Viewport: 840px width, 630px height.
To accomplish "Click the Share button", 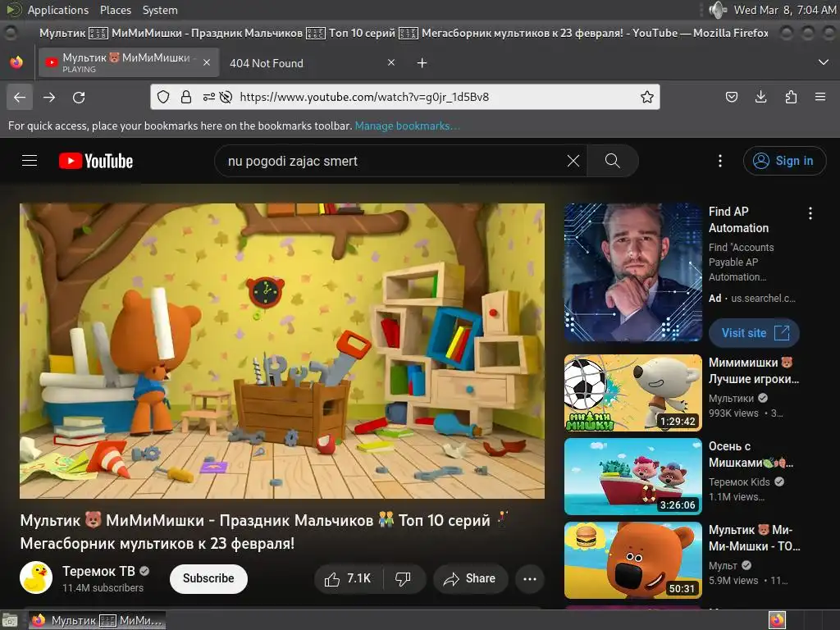I will pyautogui.click(x=470, y=578).
